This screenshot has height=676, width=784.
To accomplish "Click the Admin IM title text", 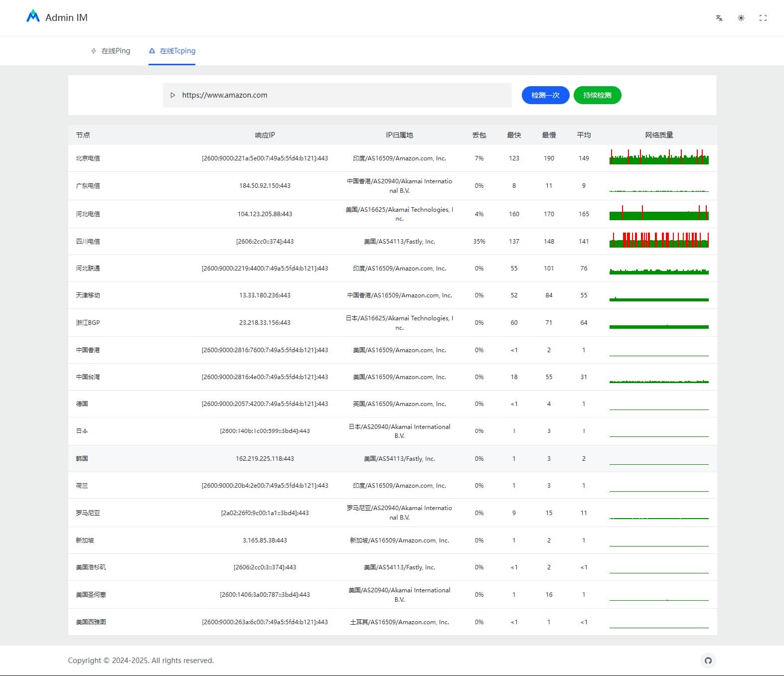I will 66,17.
